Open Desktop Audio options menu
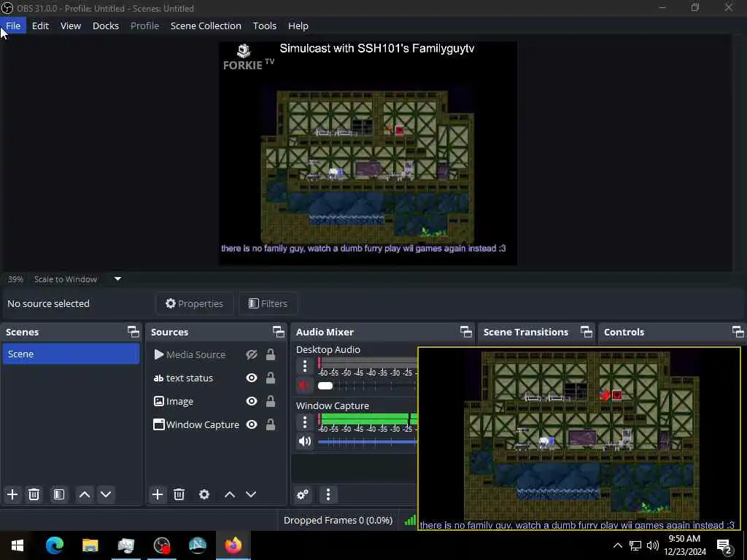The width and height of the screenshot is (747, 560). [x=305, y=366]
